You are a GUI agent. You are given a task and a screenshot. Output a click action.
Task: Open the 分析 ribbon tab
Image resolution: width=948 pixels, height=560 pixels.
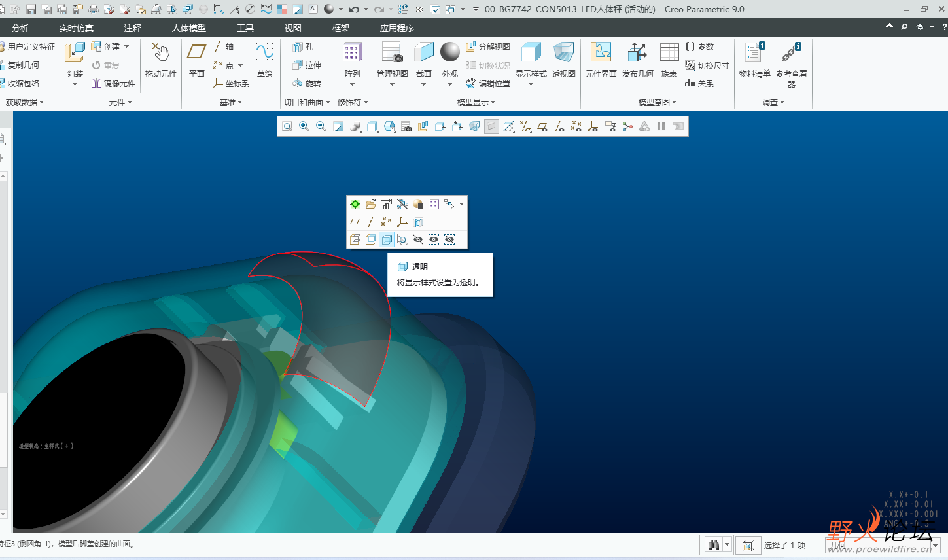(20, 28)
